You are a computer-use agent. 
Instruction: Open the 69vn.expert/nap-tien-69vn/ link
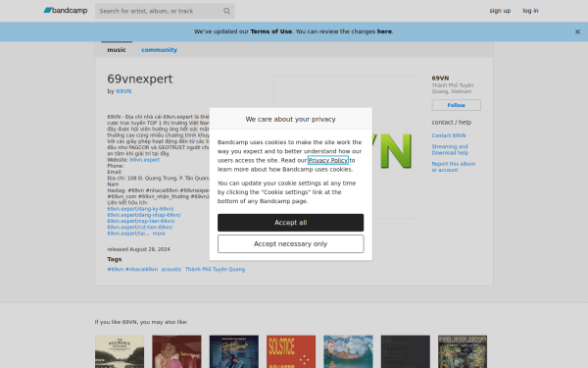(141, 221)
